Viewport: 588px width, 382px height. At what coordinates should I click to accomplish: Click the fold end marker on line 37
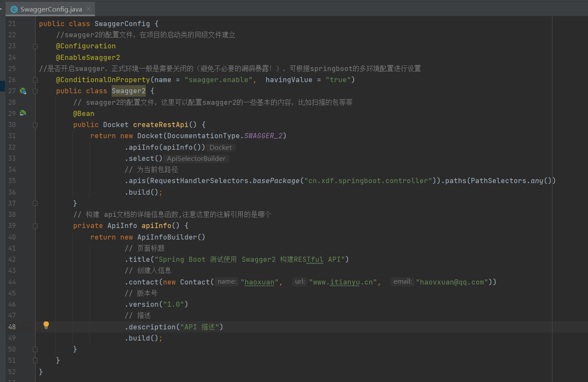pos(35,203)
